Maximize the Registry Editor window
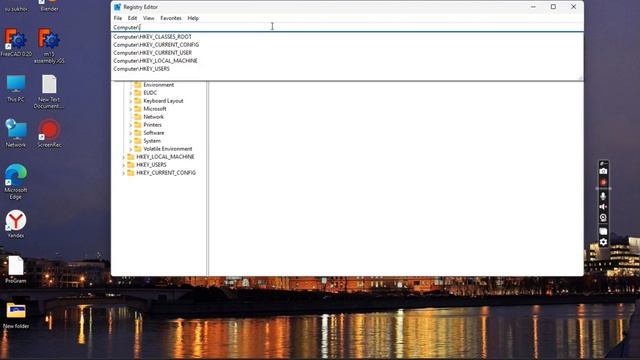 pos(553,7)
